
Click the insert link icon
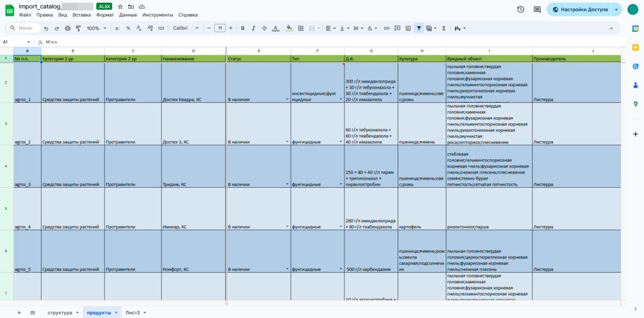pyautogui.click(x=387, y=28)
